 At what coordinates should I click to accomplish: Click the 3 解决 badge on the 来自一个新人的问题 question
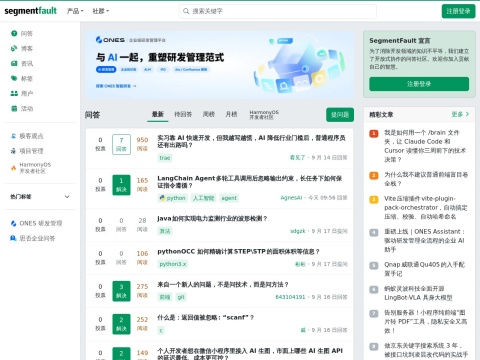click(x=121, y=291)
